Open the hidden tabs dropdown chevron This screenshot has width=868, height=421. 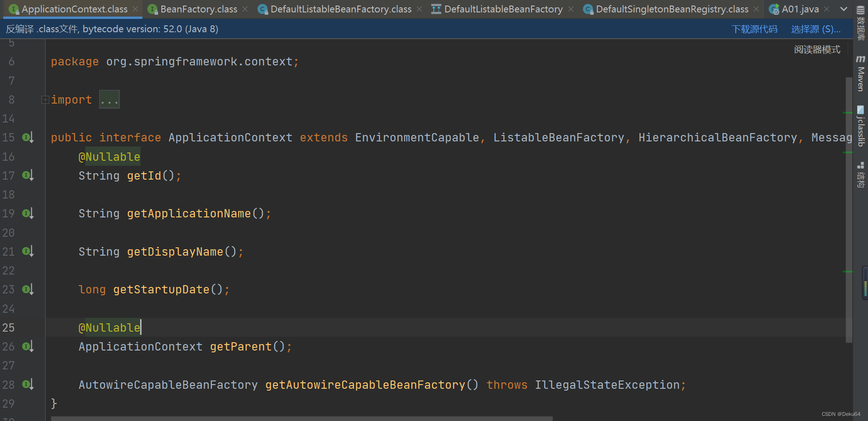(x=844, y=9)
